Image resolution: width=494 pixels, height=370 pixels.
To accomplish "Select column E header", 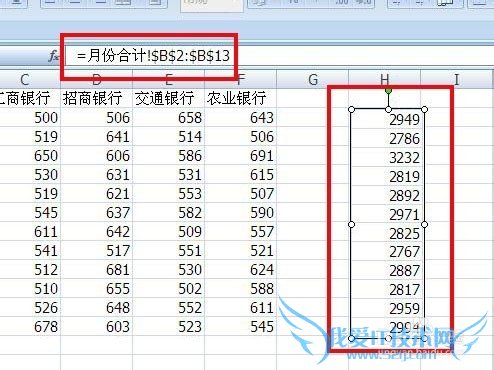I will click(x=169, y=80).
